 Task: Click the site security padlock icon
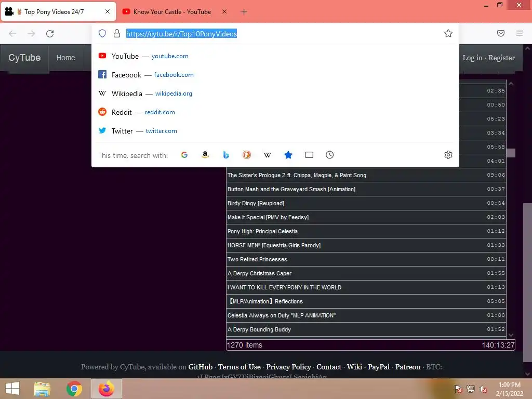(x=117, y=33)
